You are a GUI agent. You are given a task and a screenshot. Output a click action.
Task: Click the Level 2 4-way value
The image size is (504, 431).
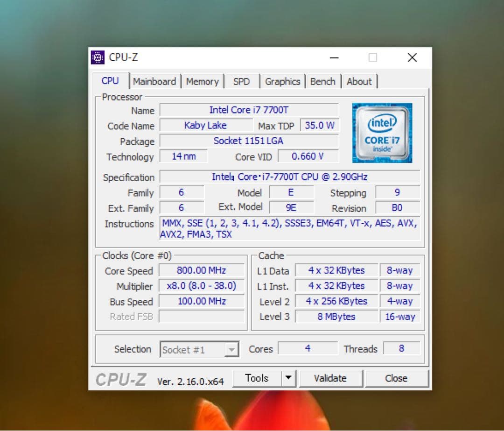400,301
